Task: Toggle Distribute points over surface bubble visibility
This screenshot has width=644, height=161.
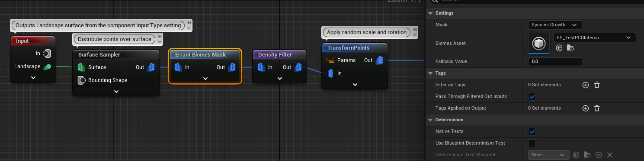Action: [160, 42]
